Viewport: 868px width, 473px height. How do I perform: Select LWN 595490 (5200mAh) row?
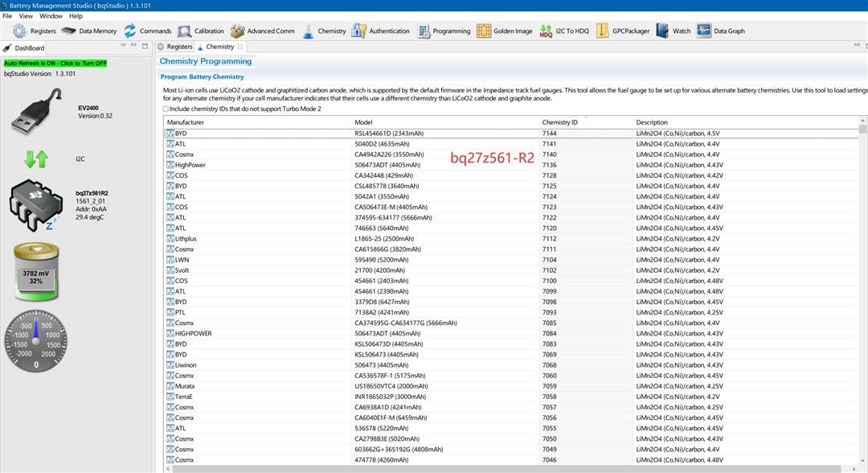pyautogui.click(x=511, y=260)
